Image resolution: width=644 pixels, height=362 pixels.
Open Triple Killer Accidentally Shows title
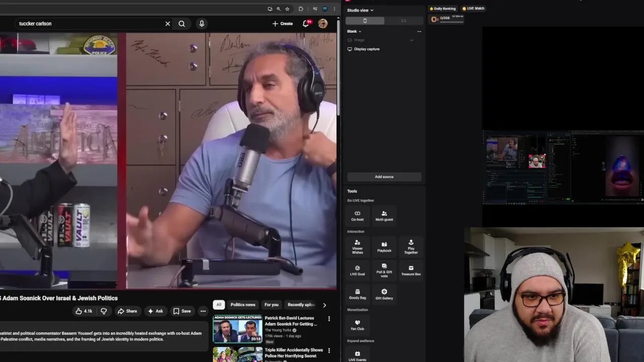click(294, 353)
